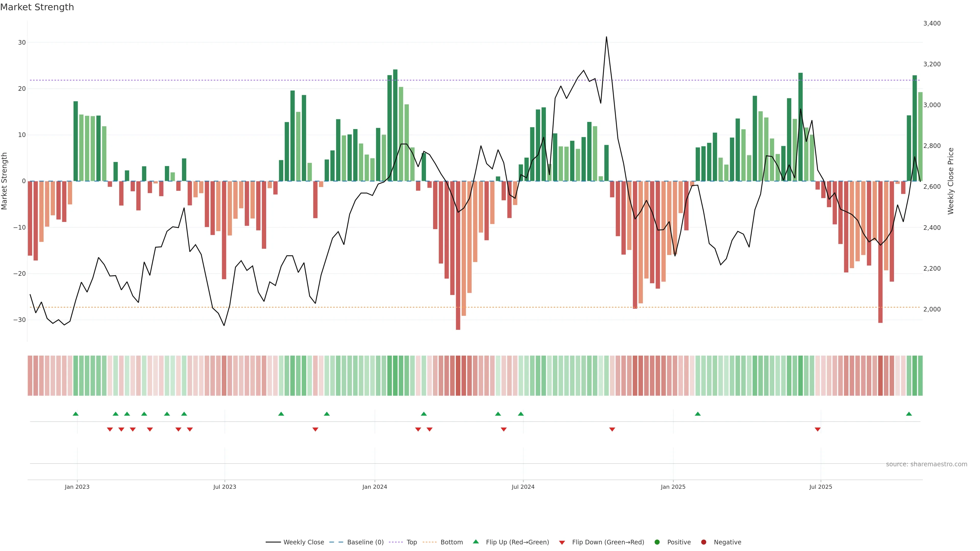Viewport: 980px width, 551px height.
Task: Click the sharemaestro.com source text
Action: point(926,464)
